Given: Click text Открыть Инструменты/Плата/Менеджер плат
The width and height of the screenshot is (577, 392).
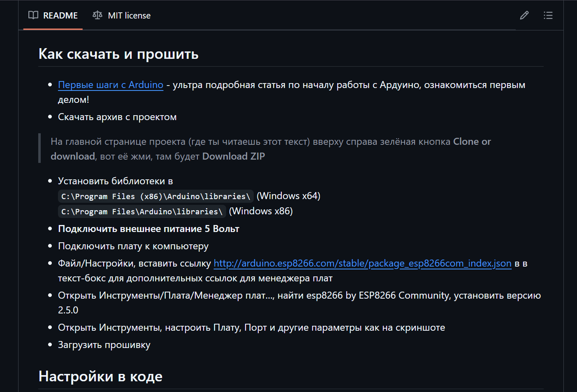Looking at the screenshot, I should coord(166,295).
